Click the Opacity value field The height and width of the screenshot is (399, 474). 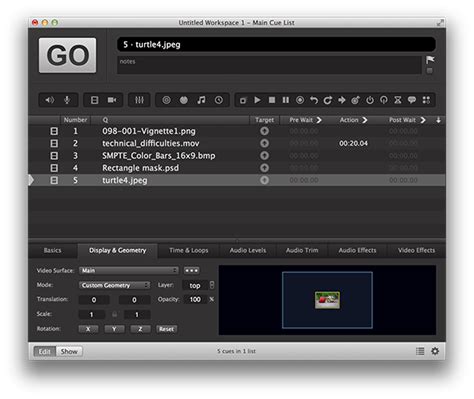(x=195, y=299)
